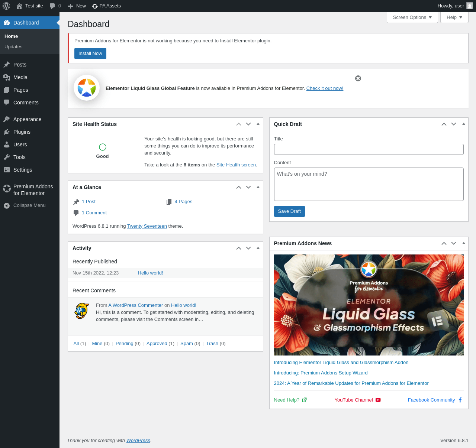Open the Site Health screen link

[236, 165]
